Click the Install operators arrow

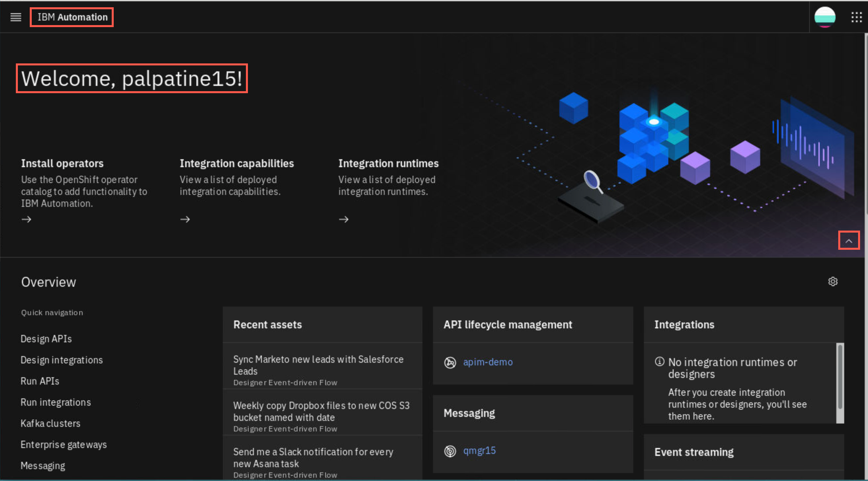26,219
